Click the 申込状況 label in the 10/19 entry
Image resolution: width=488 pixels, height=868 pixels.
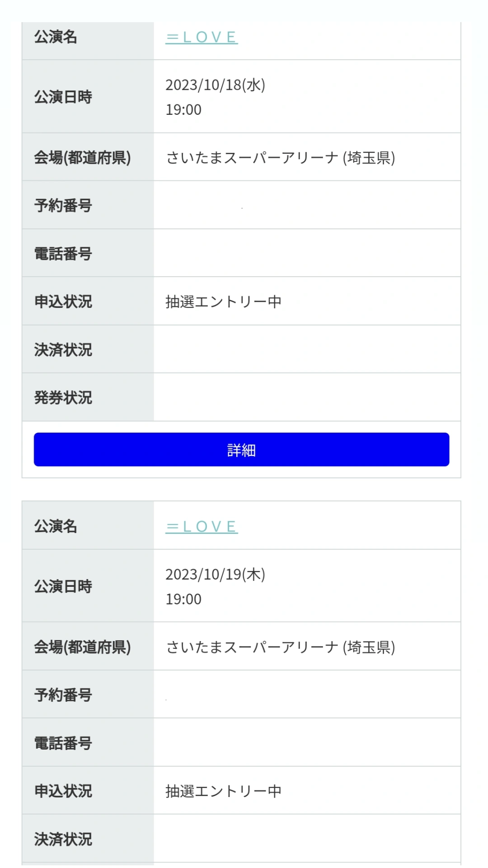click(x=63, y=791)
